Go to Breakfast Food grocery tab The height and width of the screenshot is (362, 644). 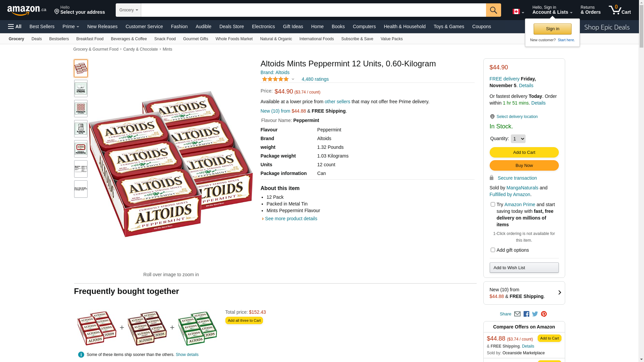coord(90,39)
